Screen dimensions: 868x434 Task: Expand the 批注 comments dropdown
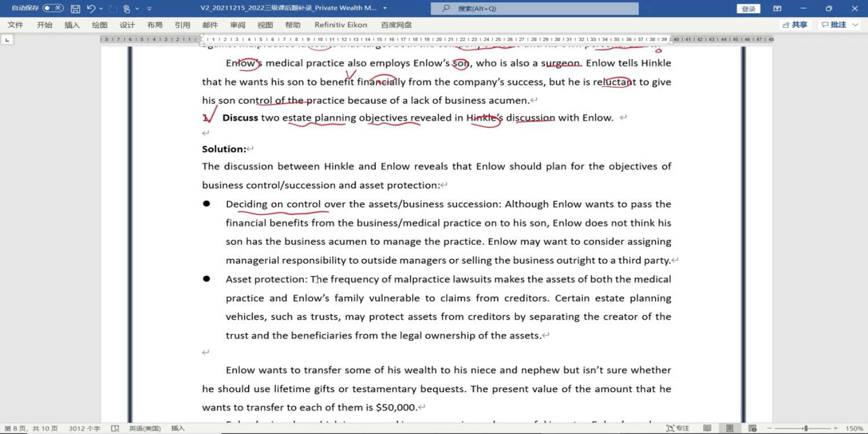pos(856,25)
